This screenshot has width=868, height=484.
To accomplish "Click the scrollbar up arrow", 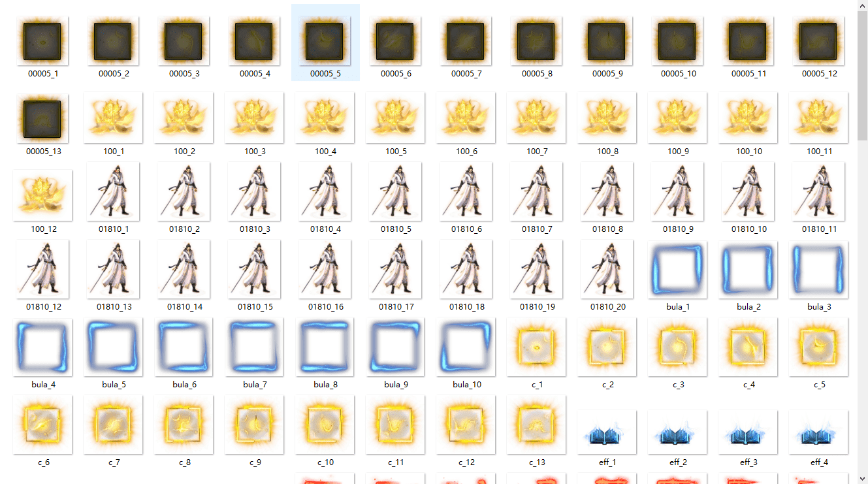I will (862, 5).
